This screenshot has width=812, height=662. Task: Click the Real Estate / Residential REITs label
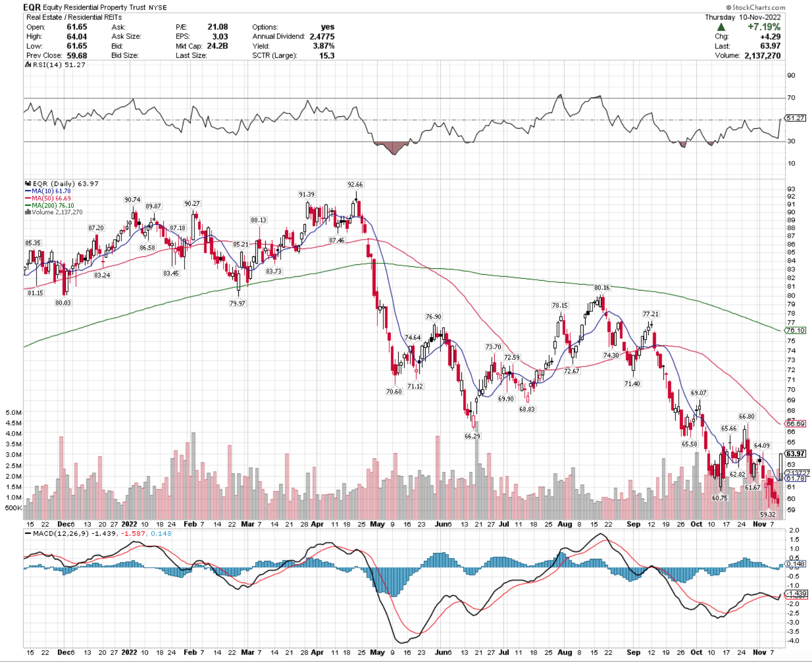pos(74,17)
